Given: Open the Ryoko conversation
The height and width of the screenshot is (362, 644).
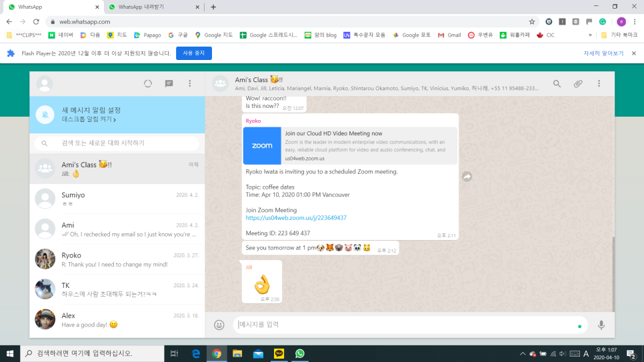Looking at the screenshot, I should [x=117, y=259].
